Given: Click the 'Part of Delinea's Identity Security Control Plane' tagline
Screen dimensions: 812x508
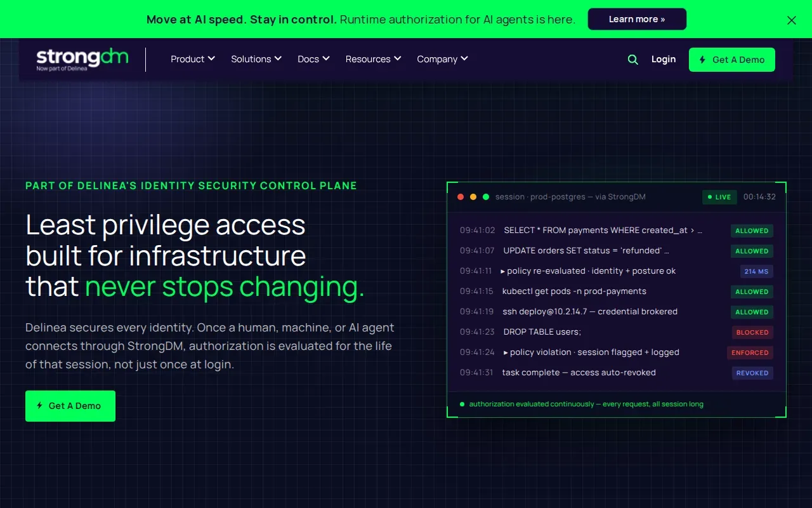Looking at the screenshot, I should pos(191,186).
